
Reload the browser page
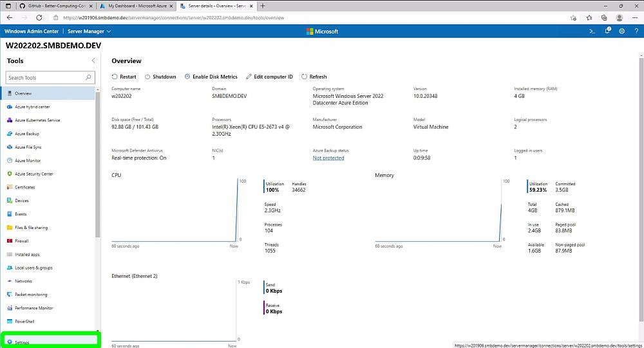pos(39,17)
